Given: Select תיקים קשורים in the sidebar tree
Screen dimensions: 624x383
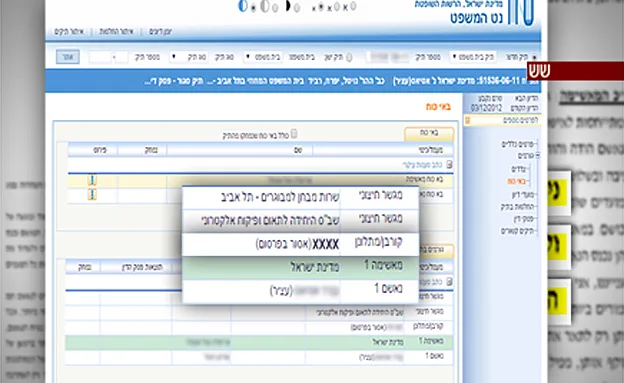Looking at the screenshot, I should tap(517, 231).
